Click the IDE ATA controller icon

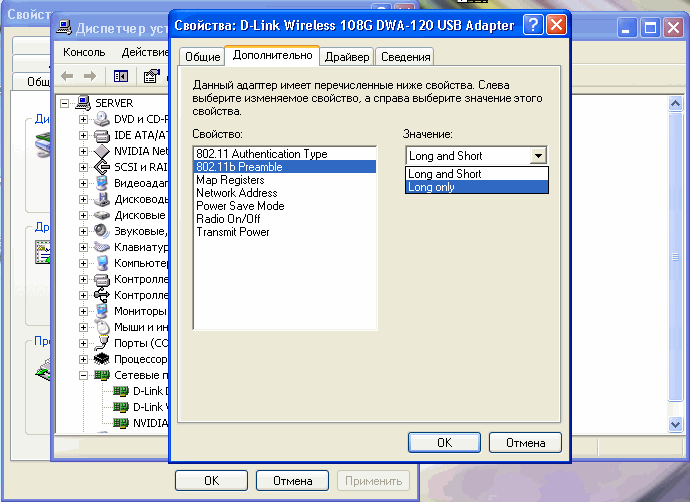point(102,136)
